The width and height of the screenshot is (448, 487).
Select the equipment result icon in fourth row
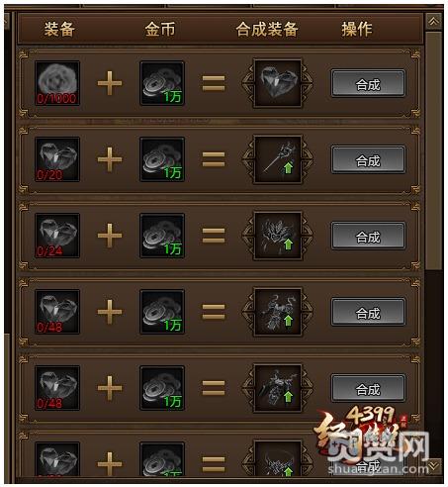[x=278, y=312]
